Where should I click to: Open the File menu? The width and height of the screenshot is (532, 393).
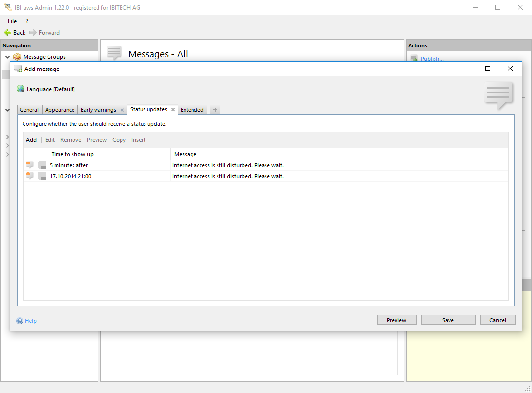tap(12, 21)
